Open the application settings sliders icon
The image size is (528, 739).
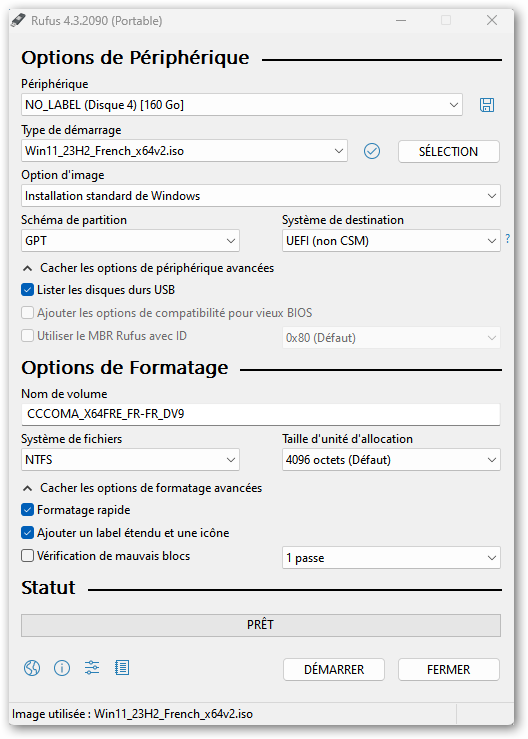click(92, 668)
